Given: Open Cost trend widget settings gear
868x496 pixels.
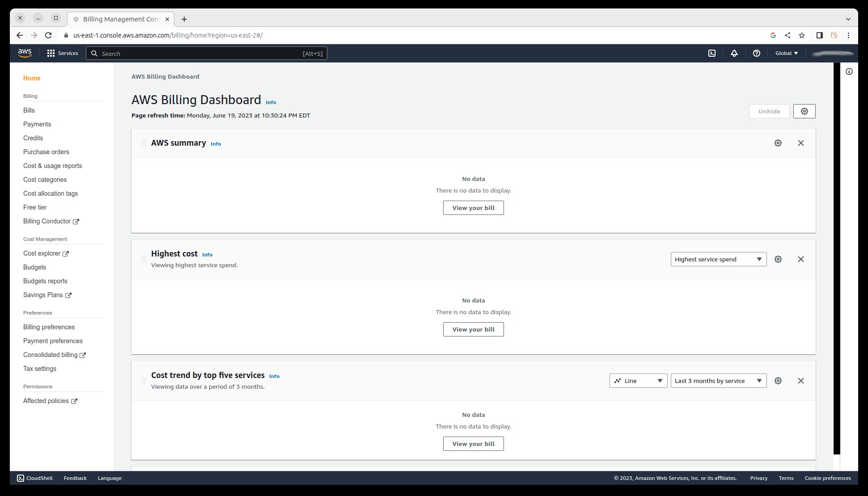Looking at the screenshot, I should point(778,381).
